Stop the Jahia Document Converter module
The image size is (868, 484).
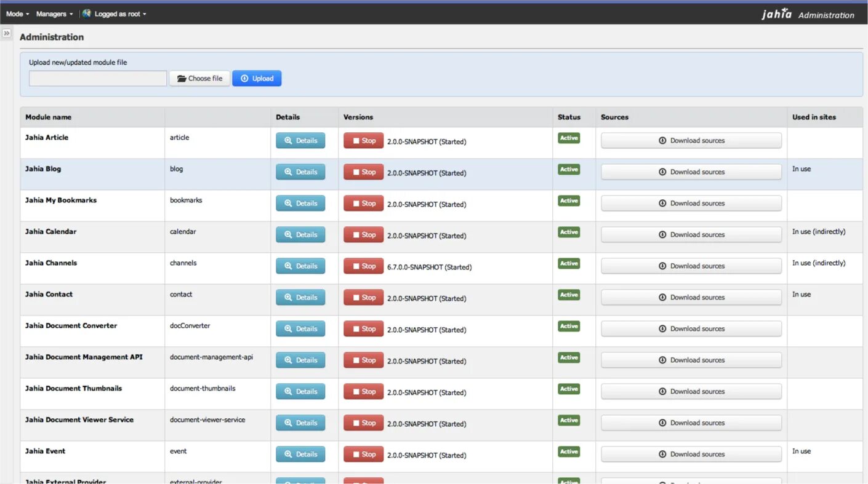pyautogui.click(x=363, y=328)
